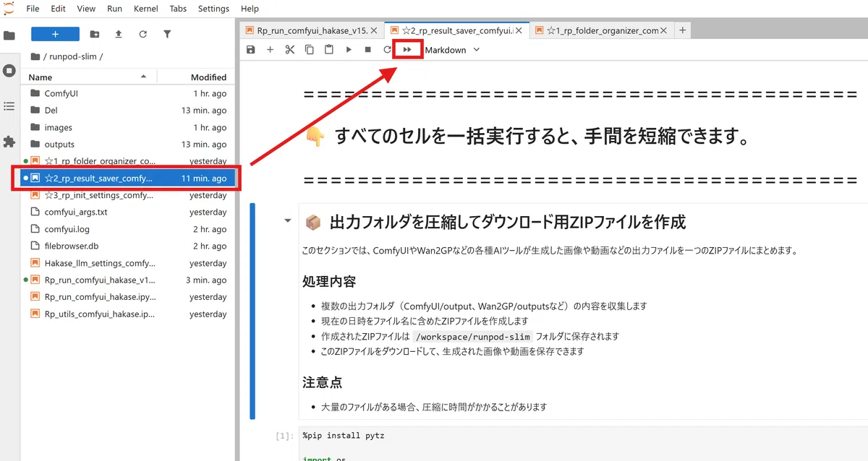
Task: Sort files by Modified column
Action: (195, 77)
